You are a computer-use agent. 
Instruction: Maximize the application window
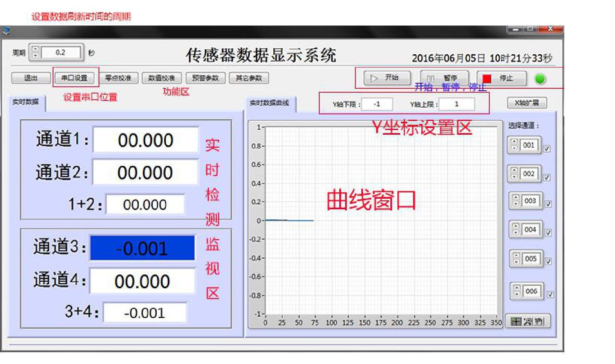(x=530, y=29)
